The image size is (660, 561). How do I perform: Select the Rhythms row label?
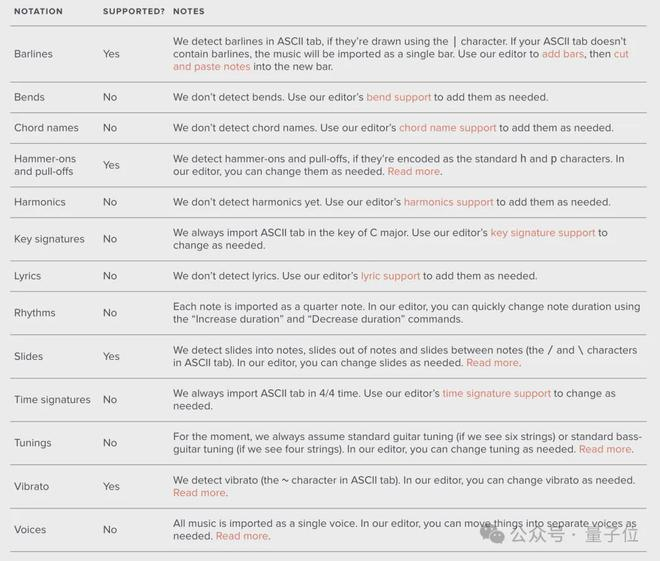click(x=35, y=313)
